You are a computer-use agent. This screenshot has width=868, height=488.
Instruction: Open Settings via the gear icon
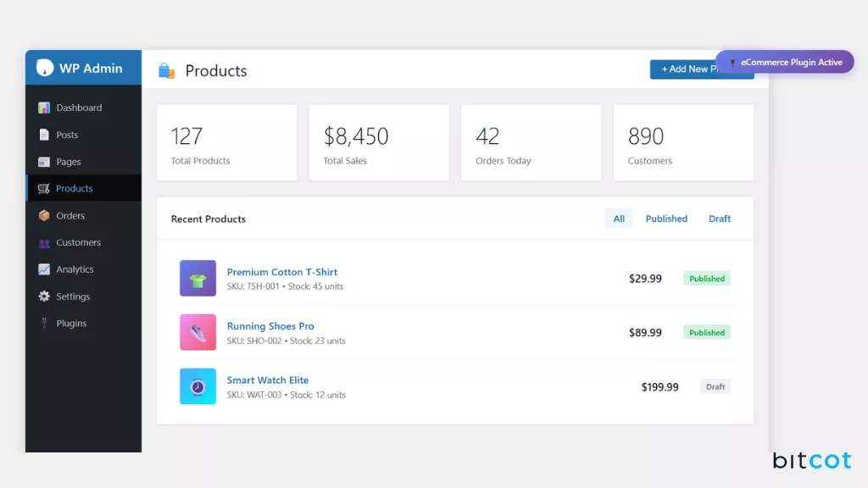(45, 296)
